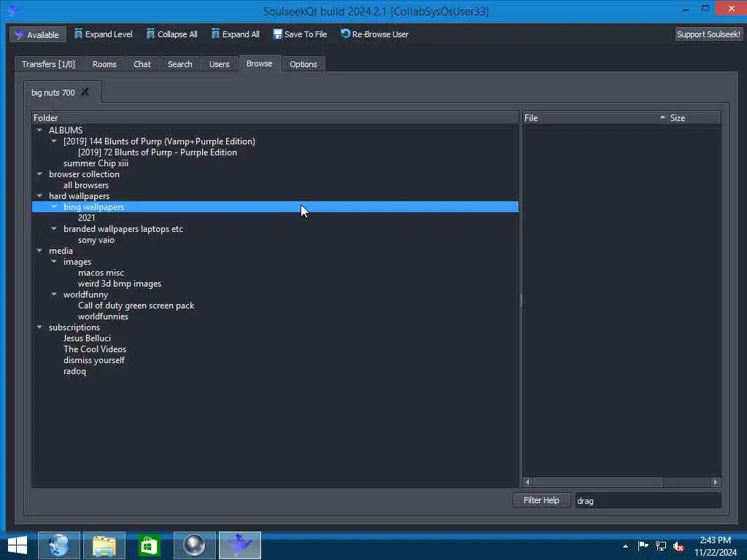The height and width of the screenshot is (560, 747).
Task: Collapse the ALBUMS folder arrow
Action: [39, 130]
